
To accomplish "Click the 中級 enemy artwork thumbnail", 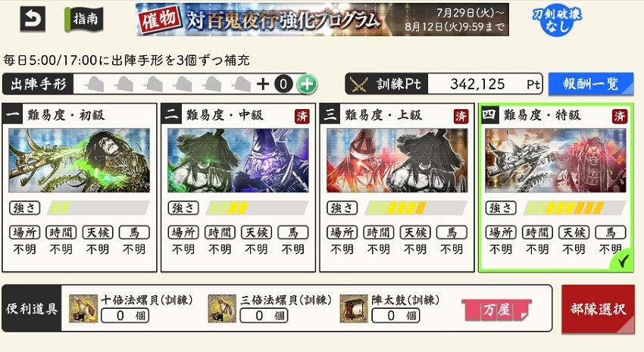I will point(238,160).
